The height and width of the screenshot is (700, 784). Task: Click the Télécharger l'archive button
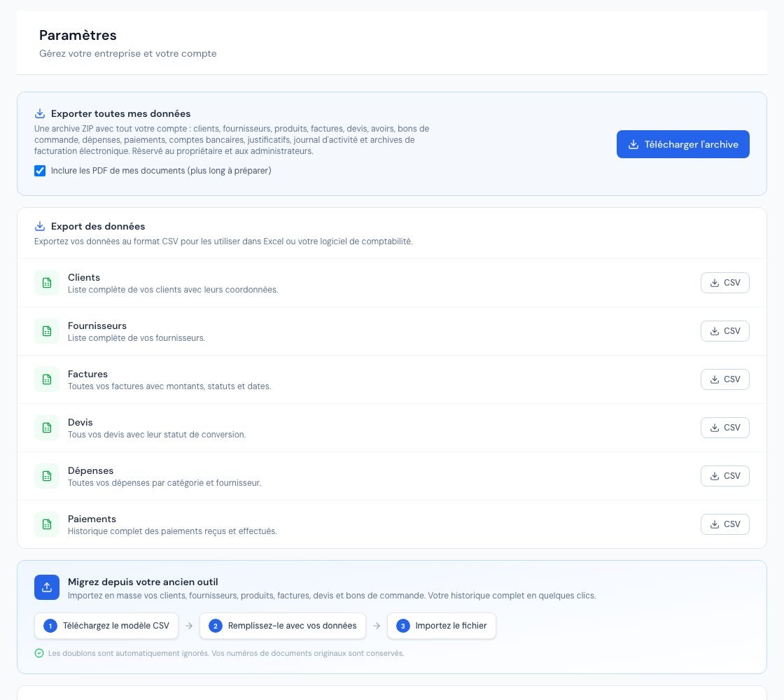(x=682, y=144)
